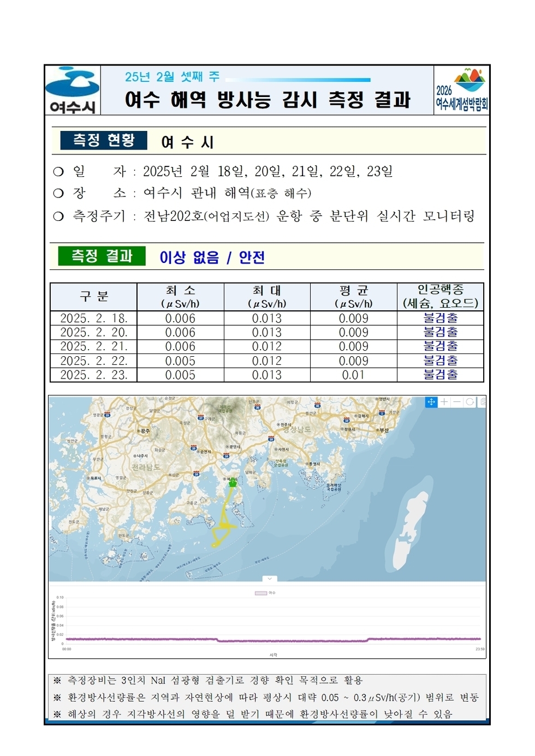Reset the map with the refresh icon
Viewport: 535px width, 756px height.
coord(469,402)
